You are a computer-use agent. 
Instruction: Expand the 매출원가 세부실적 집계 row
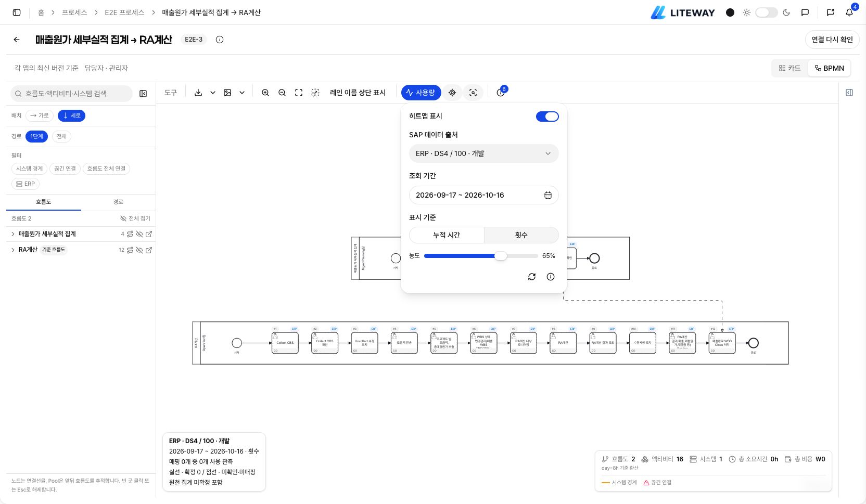coord(13,234)
